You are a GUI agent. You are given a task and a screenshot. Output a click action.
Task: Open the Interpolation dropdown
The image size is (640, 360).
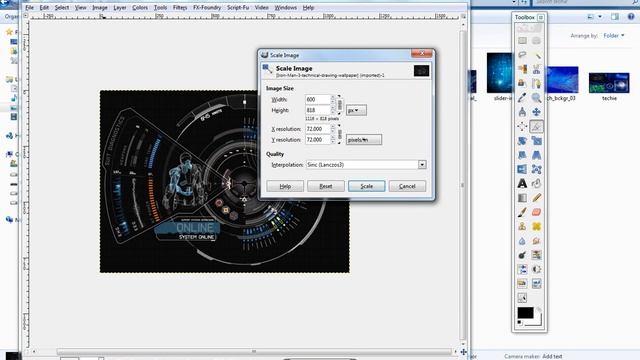[x=366, y=164]
